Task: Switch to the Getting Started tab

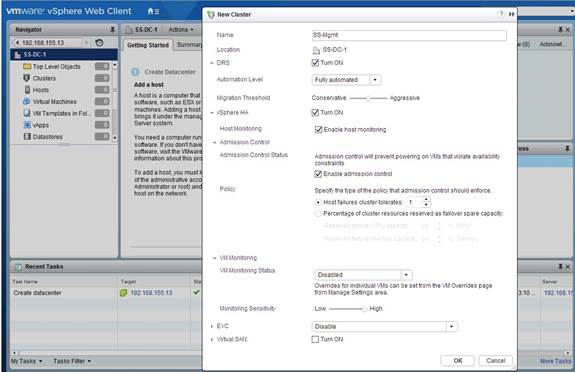Action: click(148, 45)
